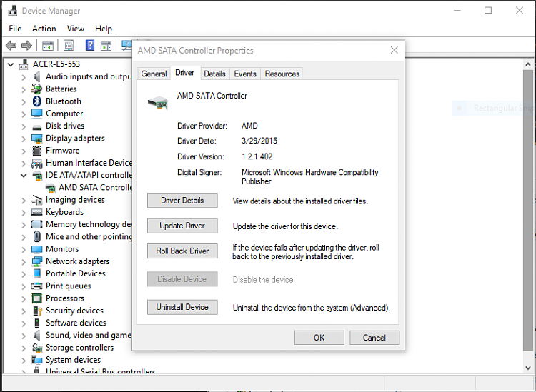Click the Show/Hide Console Tree toolbar icon
The width and height of the screenshot is (536, 392).
click(48, 46)
